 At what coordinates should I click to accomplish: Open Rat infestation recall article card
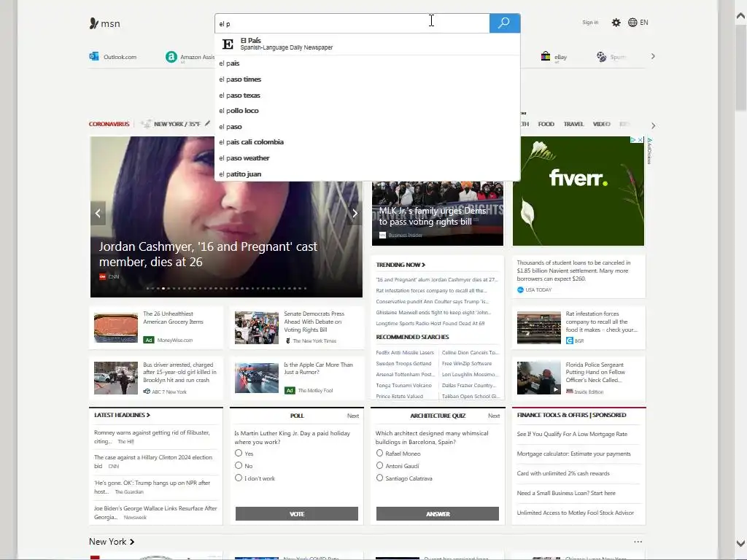(x=578, y=327)
